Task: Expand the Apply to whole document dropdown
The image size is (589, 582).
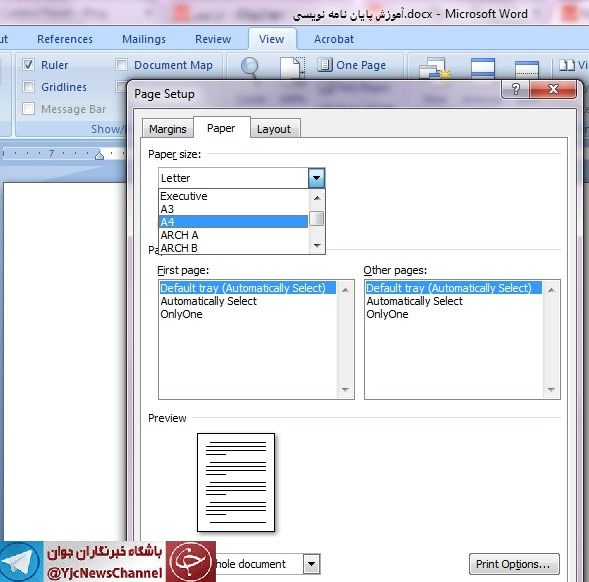Action: [311, 564]
